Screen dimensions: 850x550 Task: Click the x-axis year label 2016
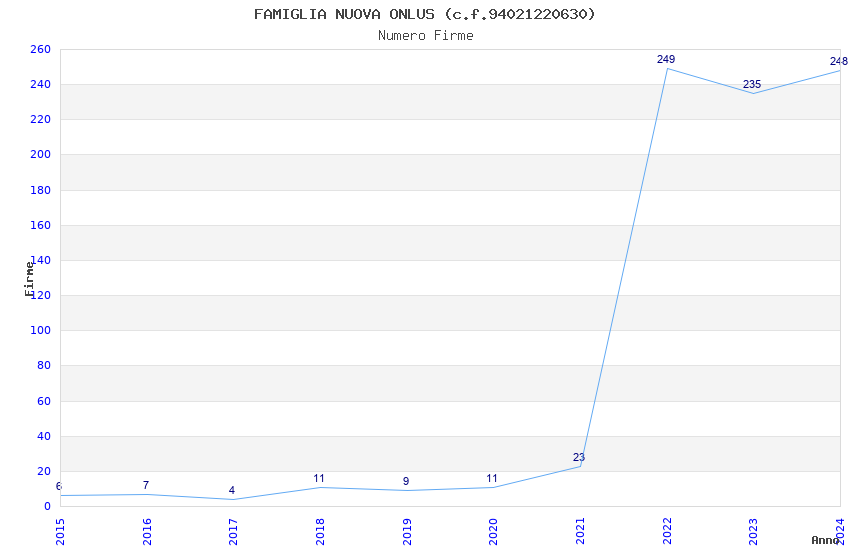[x=147, y=532]
